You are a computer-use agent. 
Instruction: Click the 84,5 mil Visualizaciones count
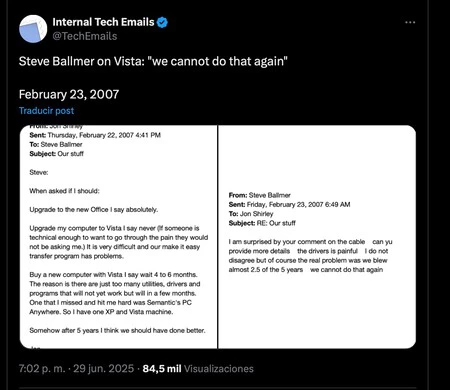[x=198, y=369]
